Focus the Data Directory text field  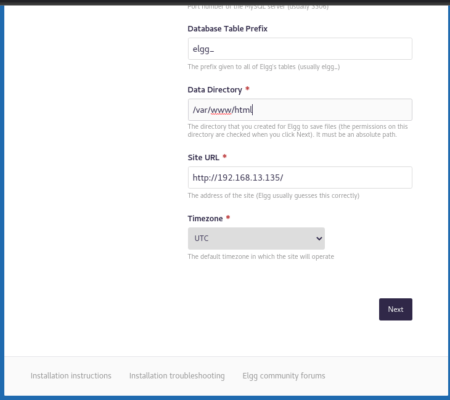[x=300, y=110]
